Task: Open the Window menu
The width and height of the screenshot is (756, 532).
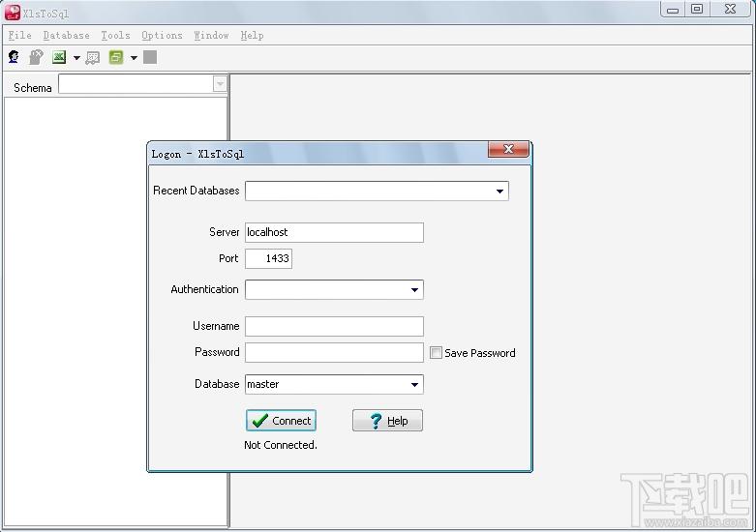Action: click(211, 35)
